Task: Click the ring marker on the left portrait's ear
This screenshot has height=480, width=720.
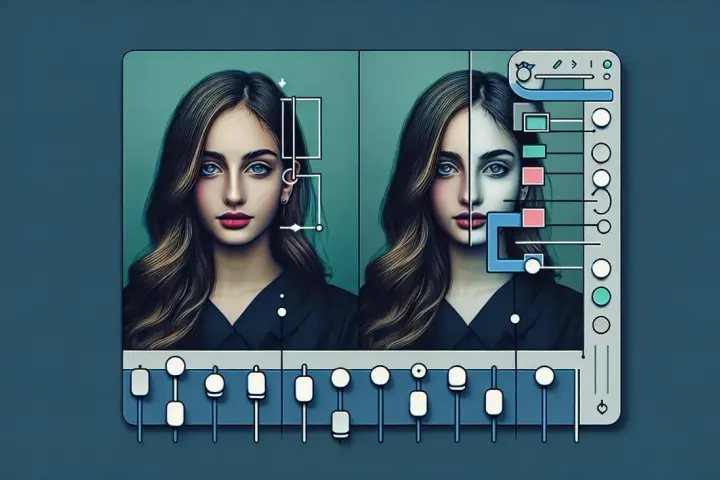Action: 289,176
